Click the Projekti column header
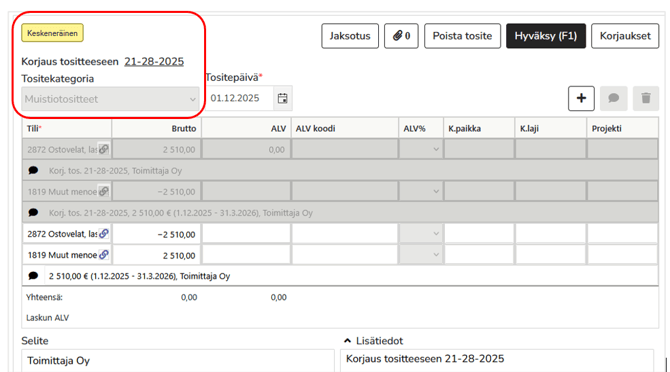 (623, 129)
